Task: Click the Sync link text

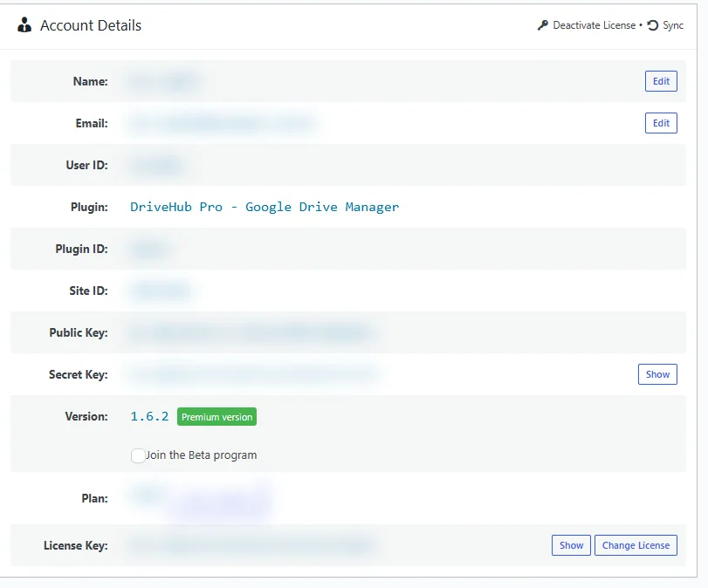Action: click(673, 25)
